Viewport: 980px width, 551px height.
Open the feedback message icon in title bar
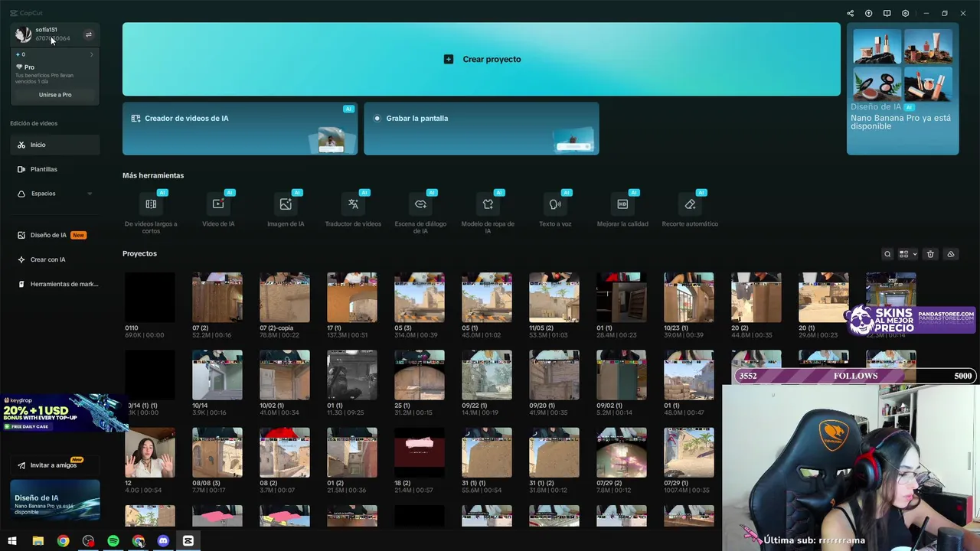coord(887,13)
